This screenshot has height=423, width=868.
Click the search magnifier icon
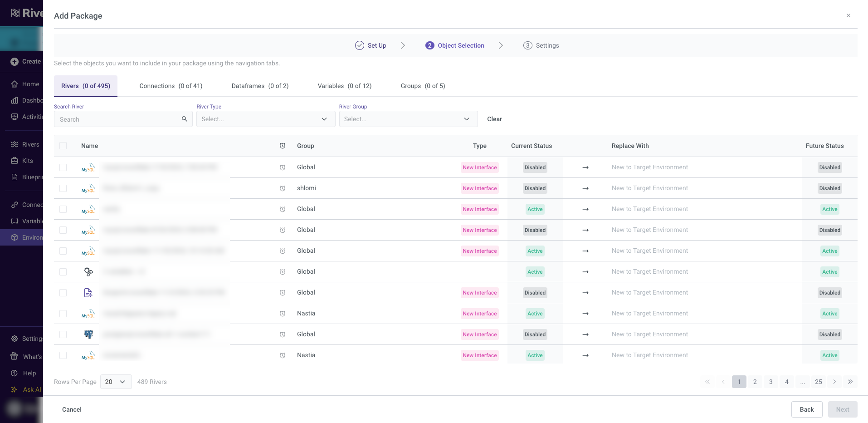185,119
